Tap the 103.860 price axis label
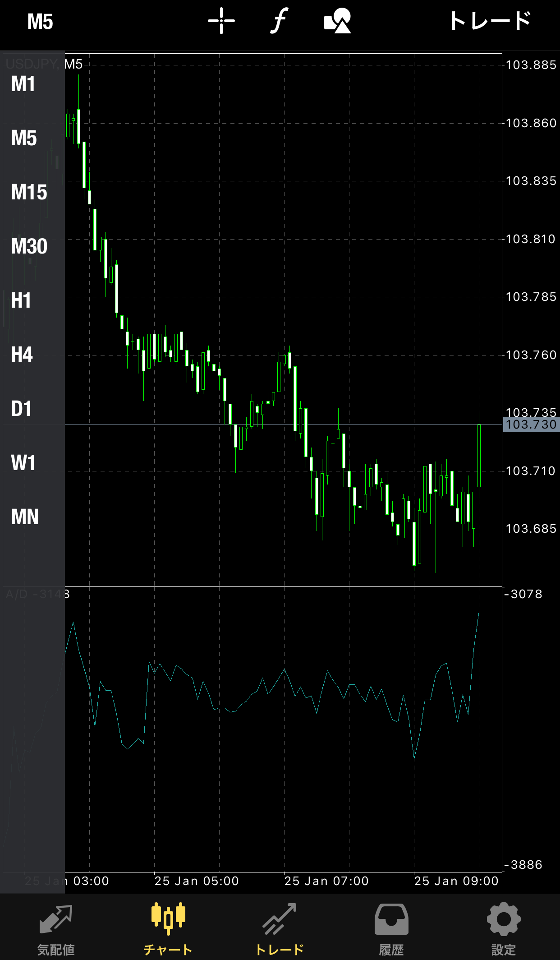Viewport: 560px width, 960px height. (531, 123)
